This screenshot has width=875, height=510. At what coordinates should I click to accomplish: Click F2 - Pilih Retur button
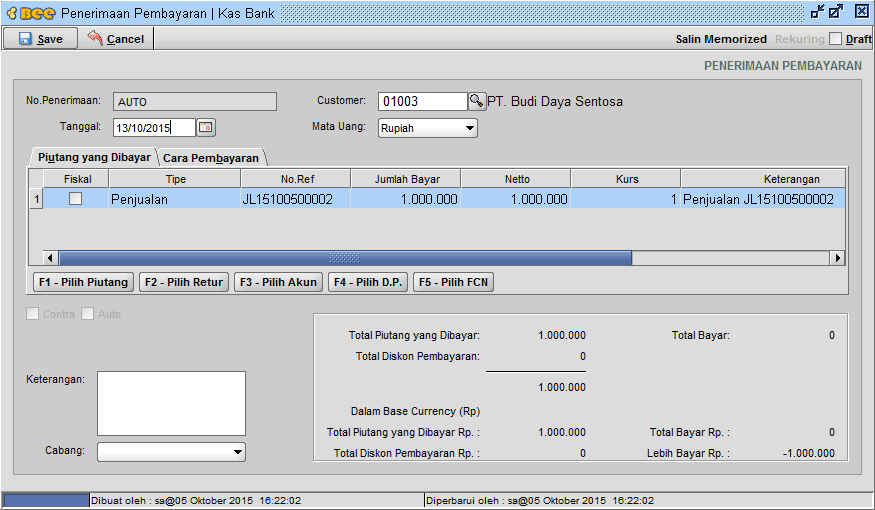(184, 282)
